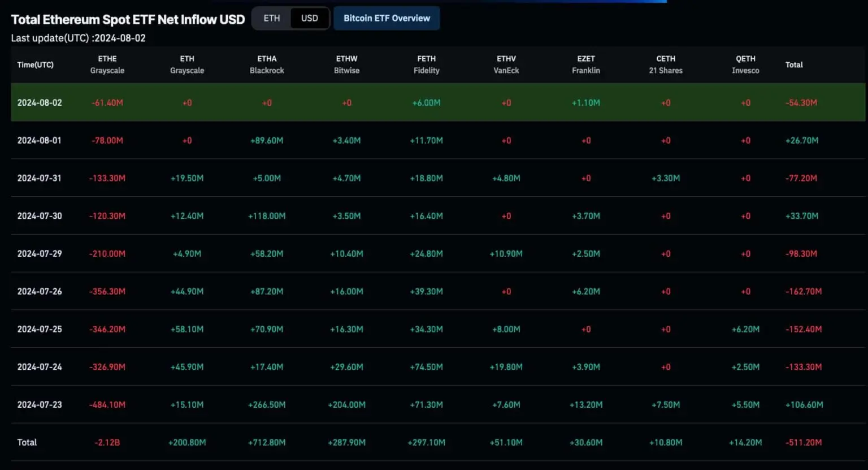Click the -78.00M ETHE value

(x=107, y=141)
